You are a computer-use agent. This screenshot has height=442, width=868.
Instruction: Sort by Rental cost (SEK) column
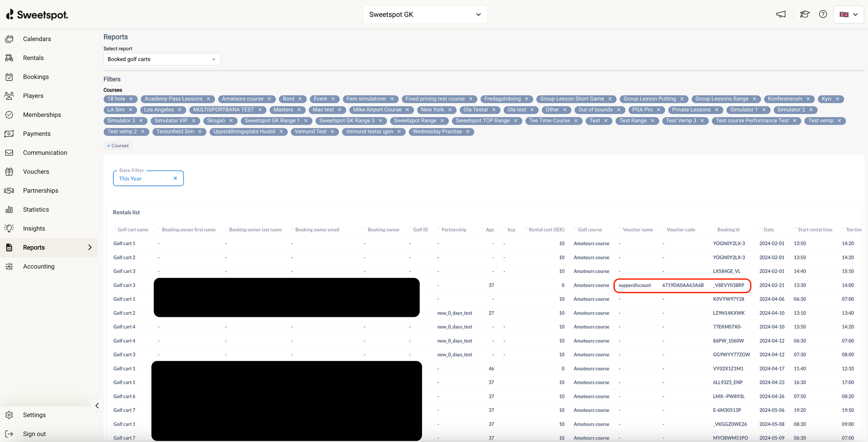tap(546, 230)
